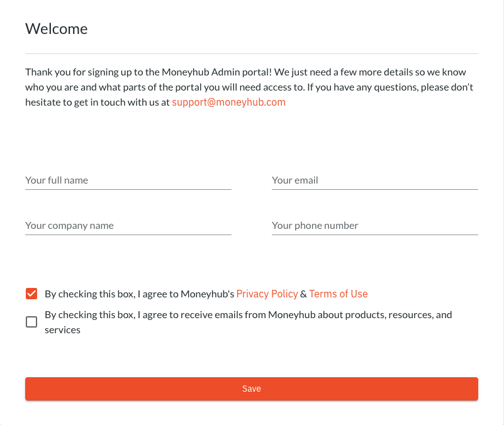Click into the Your company name field
The height and width of the screenshot is (425, 504).
(x=128, y=226)
